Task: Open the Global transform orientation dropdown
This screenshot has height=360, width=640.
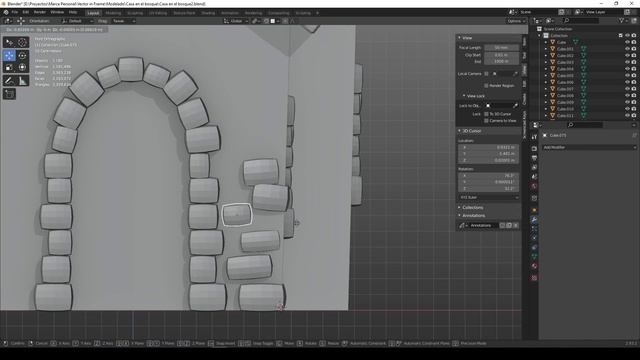Action: pos(236,21)
